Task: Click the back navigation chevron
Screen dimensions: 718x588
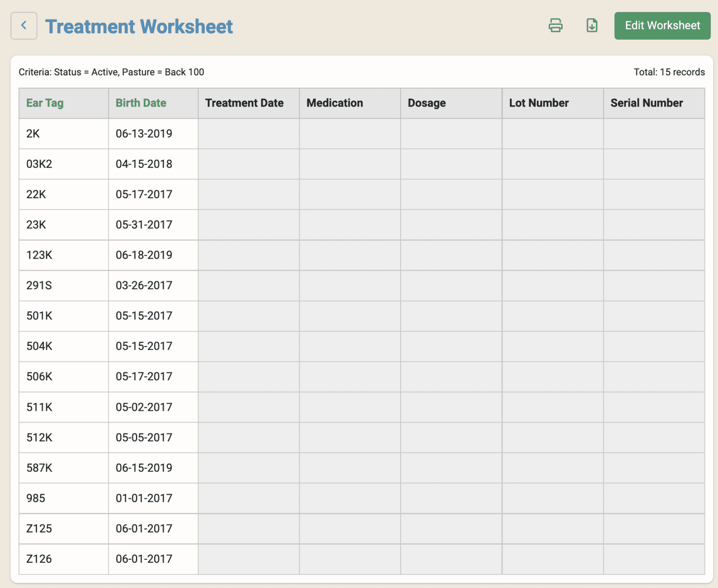Action: pos(23,26)
